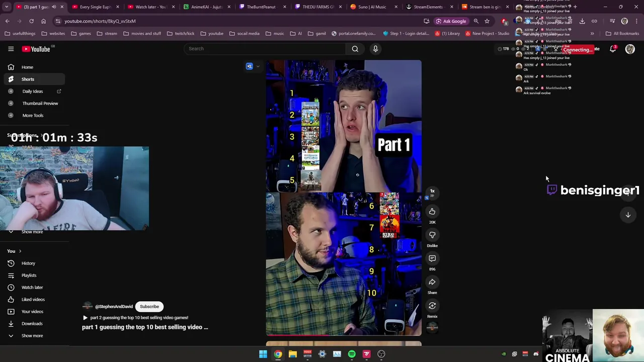Screen dimensions: 644x362
Task: Click the address bar URL
Action: click(x=100, y=21)
